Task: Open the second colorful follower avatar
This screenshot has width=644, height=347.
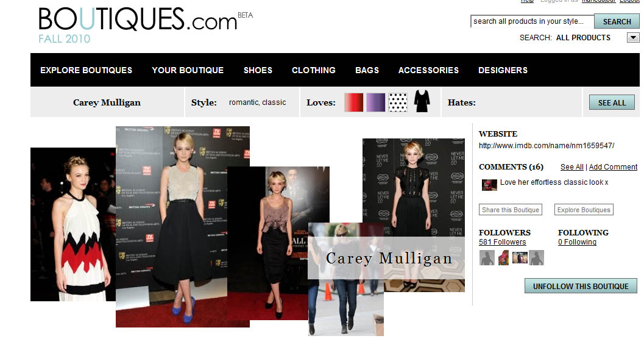Action: (503, 258)
